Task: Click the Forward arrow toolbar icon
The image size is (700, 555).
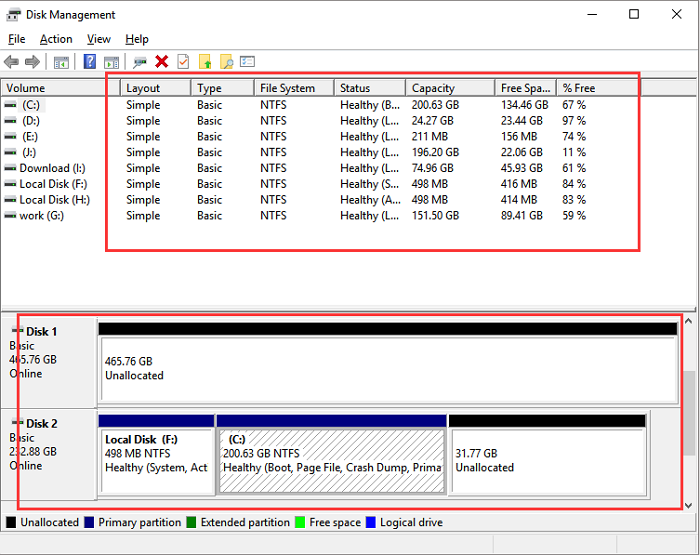Action: [32, 62]
